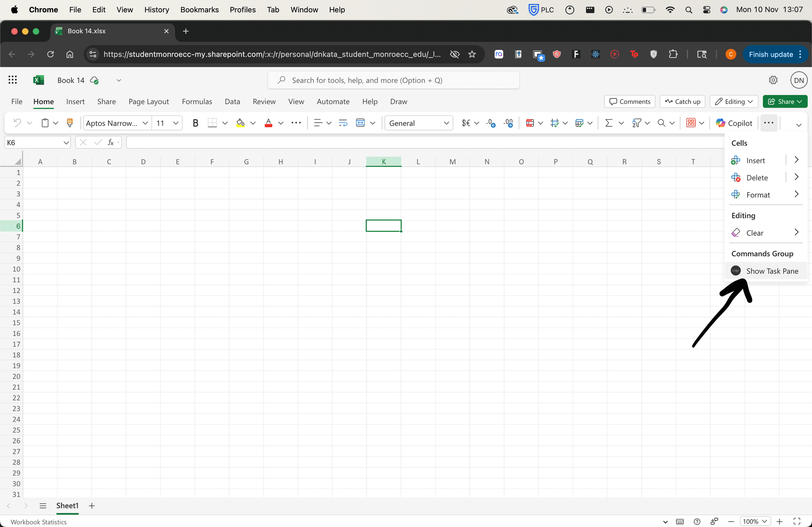This screenshot has width=812, height=527.
Task: Open the General number format dropdown
Action: 446,123
